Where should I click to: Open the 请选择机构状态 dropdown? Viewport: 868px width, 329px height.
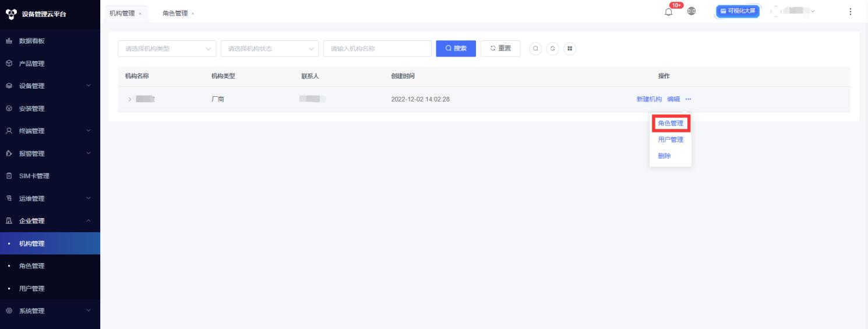click(x=270, y=48)
